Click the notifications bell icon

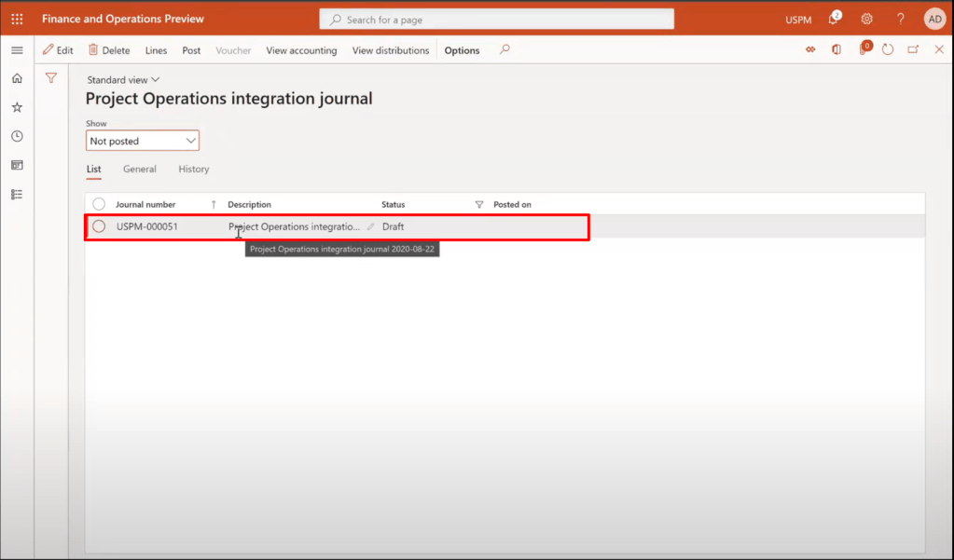pyautogui.click(x=835, y=19)
